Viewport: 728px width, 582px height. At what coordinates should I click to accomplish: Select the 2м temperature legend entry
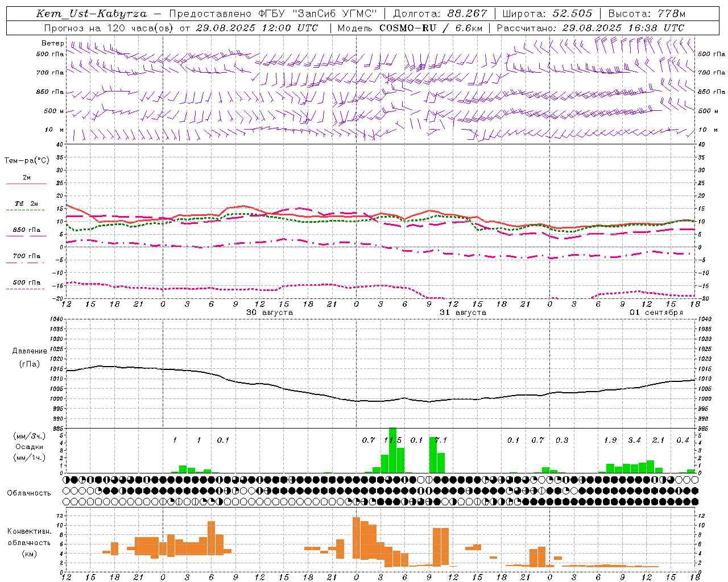click(27, 178)
